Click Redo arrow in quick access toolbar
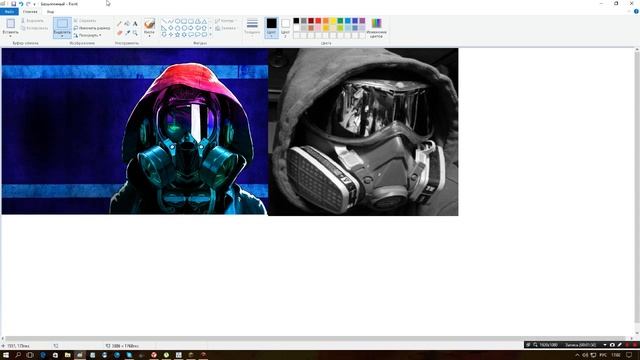The height and width of the screenshot is (360, 640). pyautogui.click(x=28, y=4)
